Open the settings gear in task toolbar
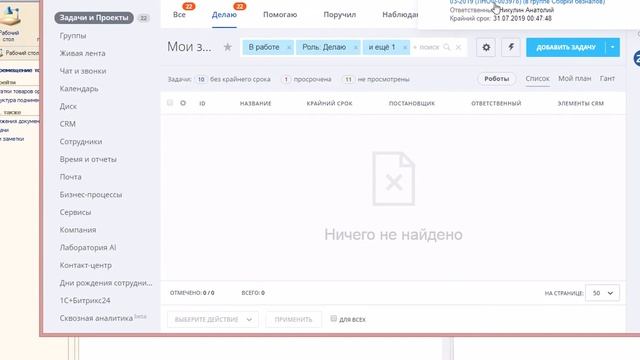Image resolution: width=640 pixels, height=360 pixels. click(486, 47)
